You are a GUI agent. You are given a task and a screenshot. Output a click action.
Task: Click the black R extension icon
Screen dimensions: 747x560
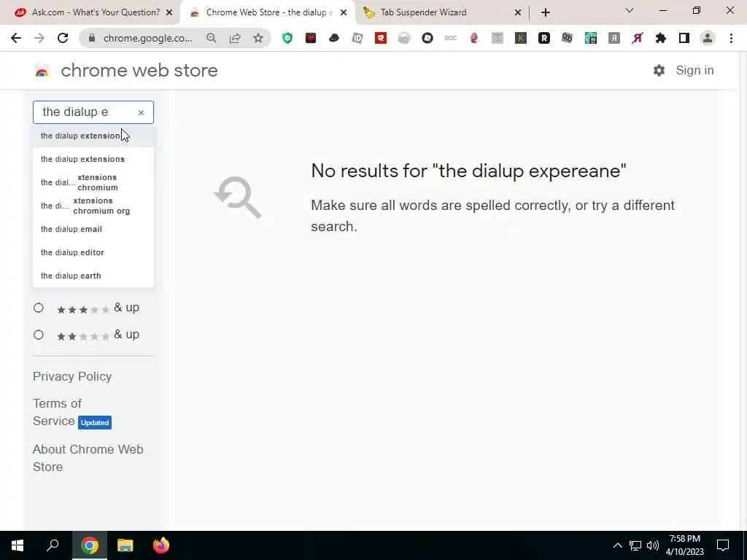(544, 38)
